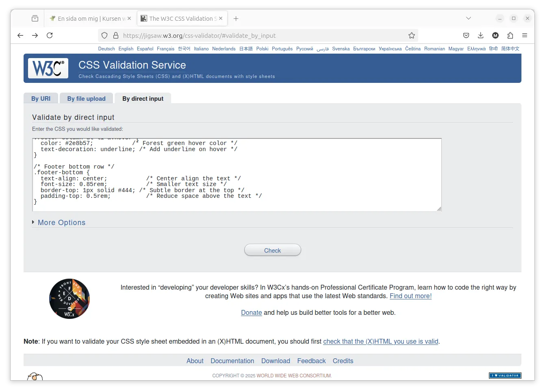The image size is (545, 392).
Task: Switch language to Português
Action: click(282, 49)
